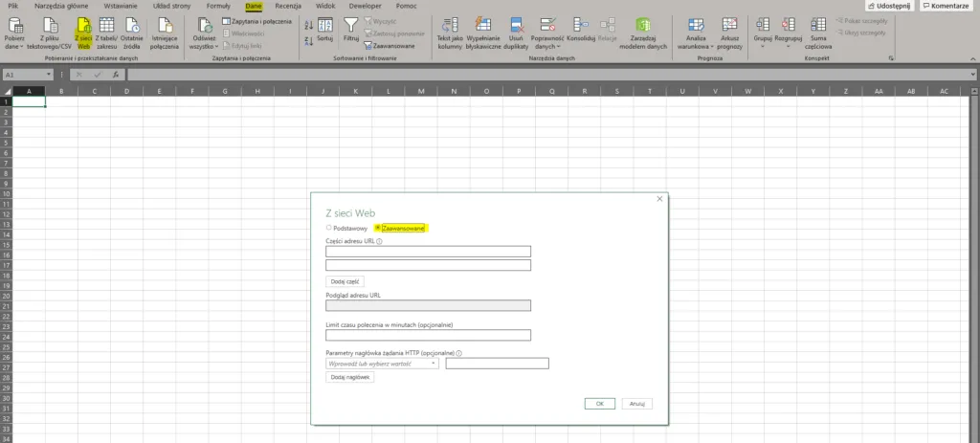Image resolution: width=980 pixels, height=443 pixels.
Task: Click second Części adresu URL field
Action: tap(428, 265)
